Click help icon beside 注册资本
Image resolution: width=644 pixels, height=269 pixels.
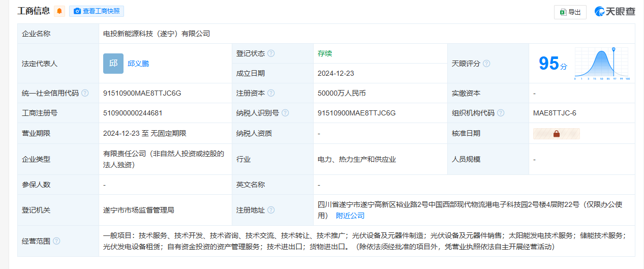pos(271,93)
